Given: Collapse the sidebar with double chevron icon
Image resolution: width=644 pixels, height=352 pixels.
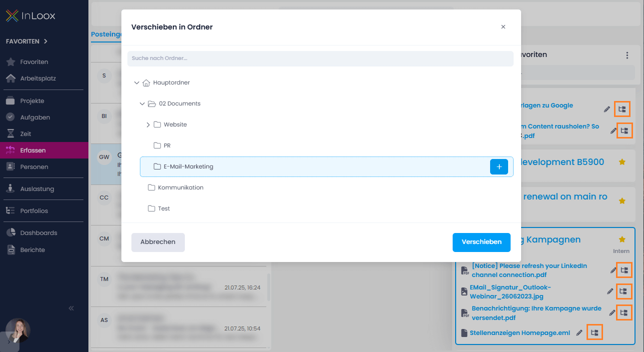Looking at the screenshot, I should pos(71,308).
